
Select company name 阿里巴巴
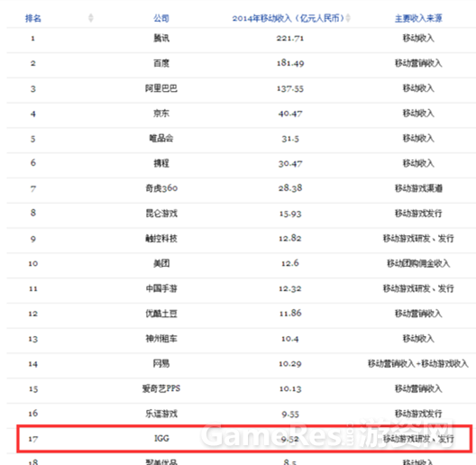(x=161, y=88)
